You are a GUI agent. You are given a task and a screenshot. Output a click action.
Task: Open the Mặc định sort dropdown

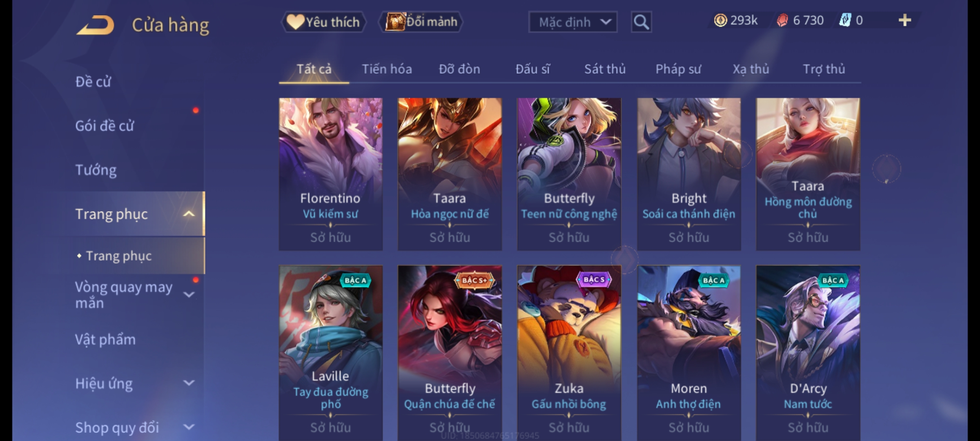(x=572, y=22)
